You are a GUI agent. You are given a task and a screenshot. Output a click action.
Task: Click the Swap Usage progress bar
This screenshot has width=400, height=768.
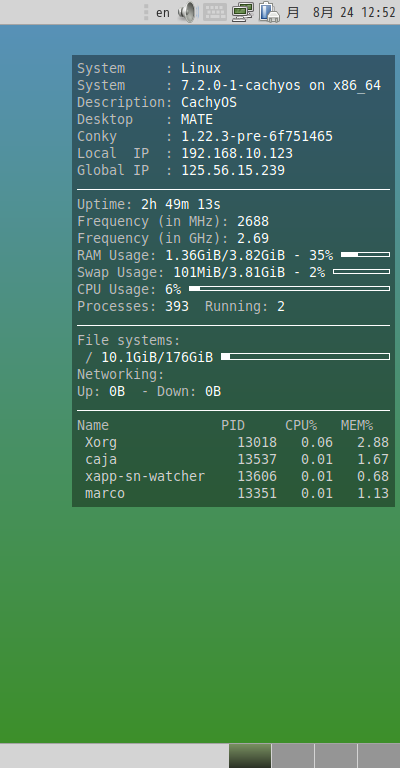tap(361, 271)
